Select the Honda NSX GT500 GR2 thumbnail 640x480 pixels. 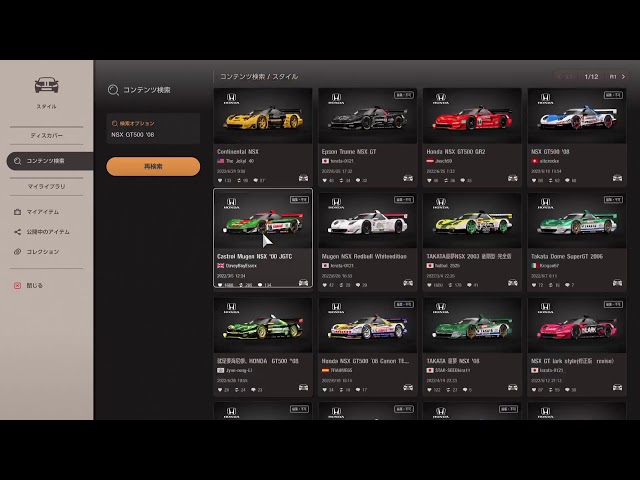coord(472,116)
